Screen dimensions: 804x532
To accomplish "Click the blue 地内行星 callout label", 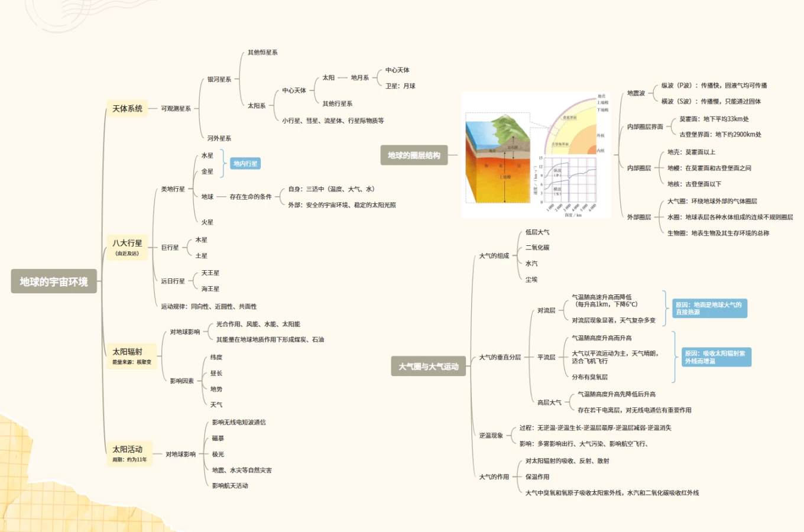I will [x=245, y=163].
